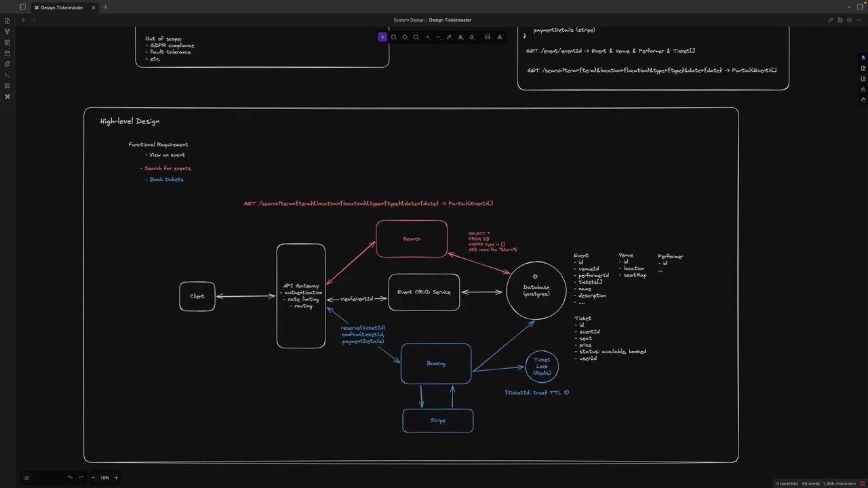Select the Client box in diagram
Screen dimensions: 868x488
coord(197,296)
